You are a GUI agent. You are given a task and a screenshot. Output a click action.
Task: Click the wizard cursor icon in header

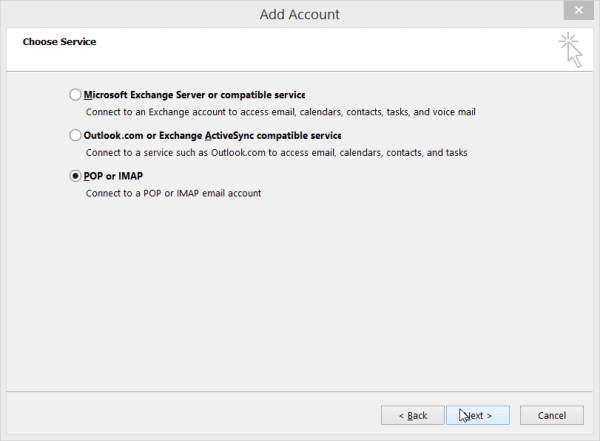(x=571, y=50)
